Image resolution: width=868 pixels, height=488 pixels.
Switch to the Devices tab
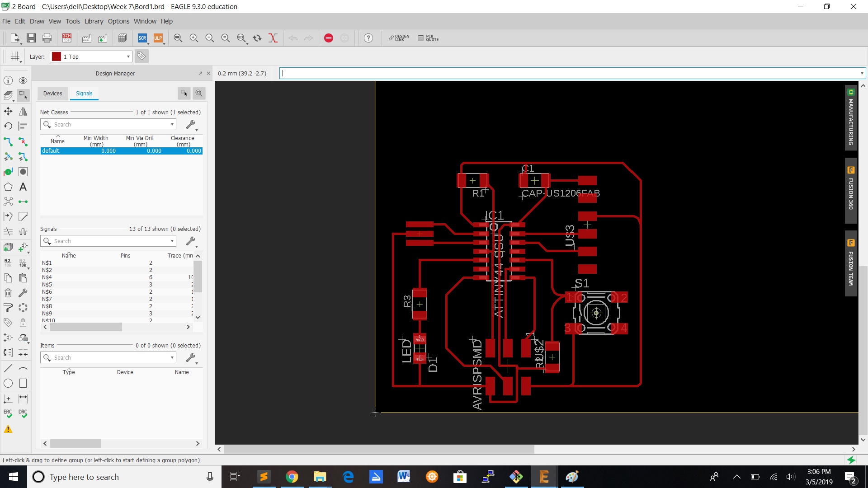tap(52, 94)
